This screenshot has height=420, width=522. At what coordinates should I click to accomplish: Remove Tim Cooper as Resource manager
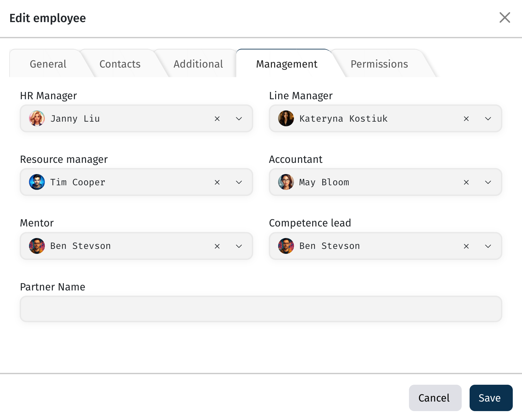(x=217, y=182)
